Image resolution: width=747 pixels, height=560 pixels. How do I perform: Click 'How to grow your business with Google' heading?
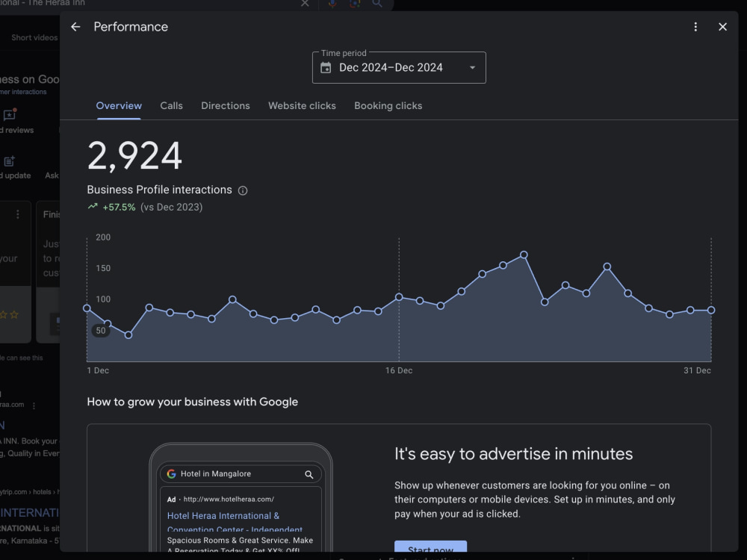pos(193,402)
